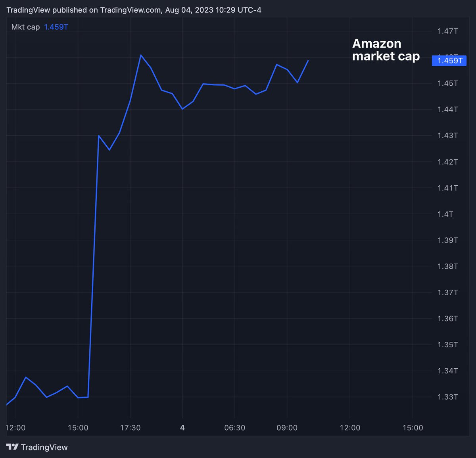Click the final endpoint of the line

(x=308, y=61)
